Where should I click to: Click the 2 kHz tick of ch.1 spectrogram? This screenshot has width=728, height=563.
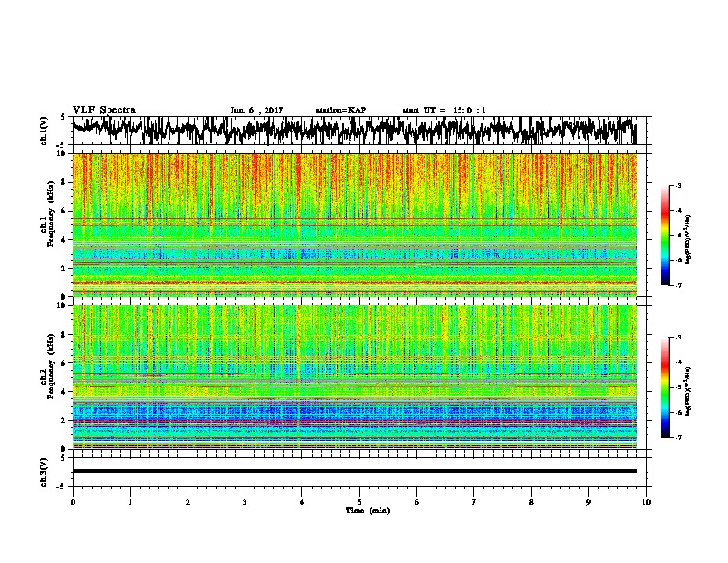click(x=64, y=268)
